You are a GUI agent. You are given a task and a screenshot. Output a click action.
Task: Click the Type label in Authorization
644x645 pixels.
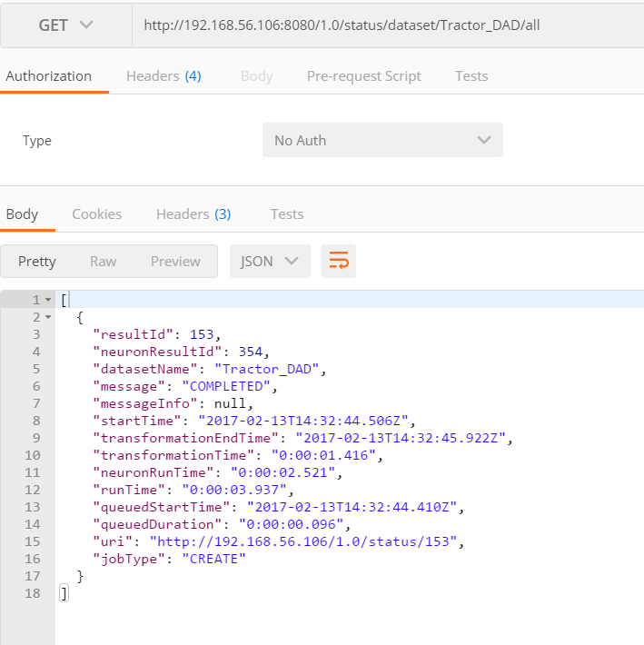[37, 141]
